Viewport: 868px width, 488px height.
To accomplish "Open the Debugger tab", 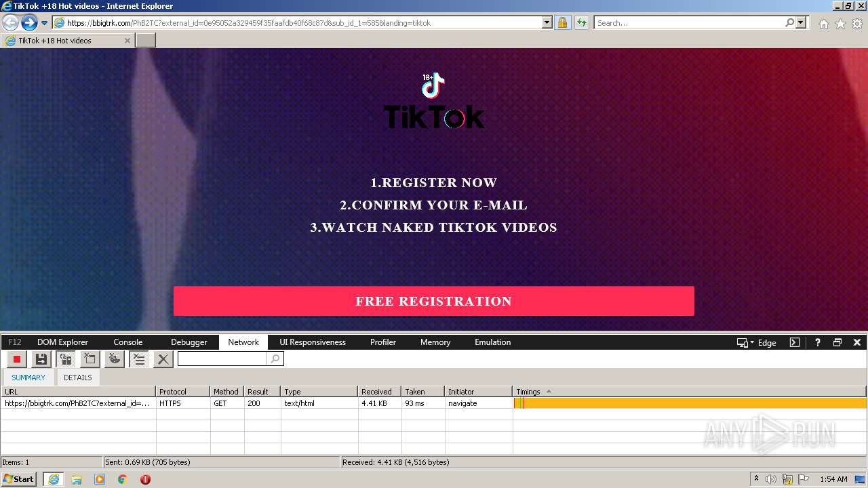I will click(189, 342).
